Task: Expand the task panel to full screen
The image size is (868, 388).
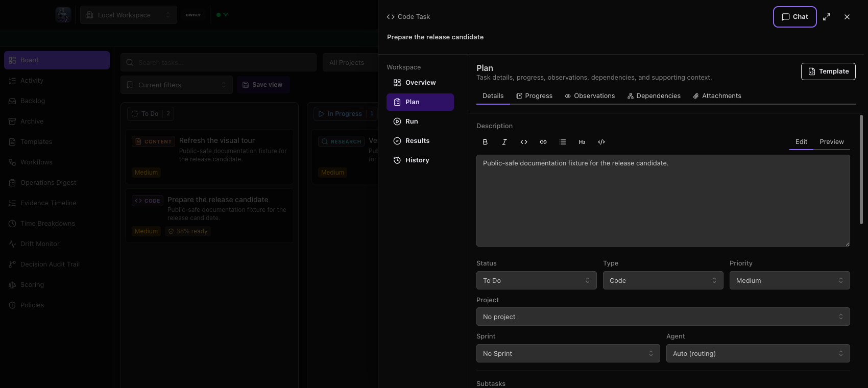Action: (x=827, y=17)
